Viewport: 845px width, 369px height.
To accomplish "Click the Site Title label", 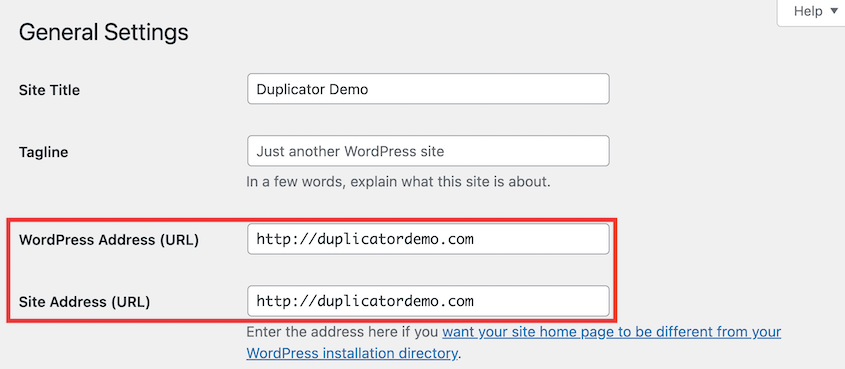I will coord(49,90).
